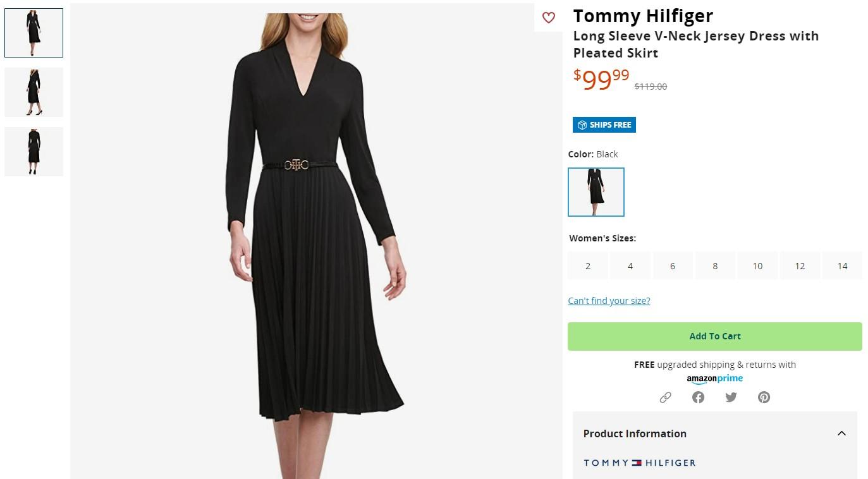This screenshot has height=479, width=868.
Task: Open the Tommy Hilfiger brand name link
Action: coord(643,16)
